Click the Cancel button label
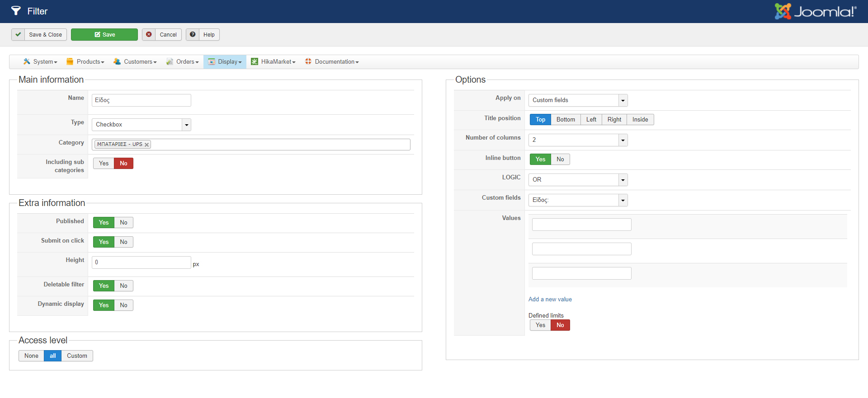 click(x=168, y=34)
